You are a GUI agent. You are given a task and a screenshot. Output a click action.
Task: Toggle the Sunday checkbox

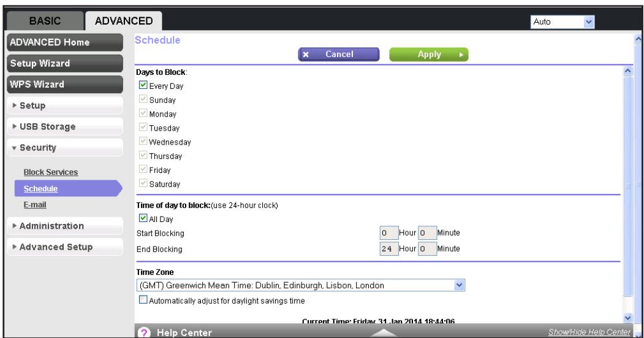point(143,99)
